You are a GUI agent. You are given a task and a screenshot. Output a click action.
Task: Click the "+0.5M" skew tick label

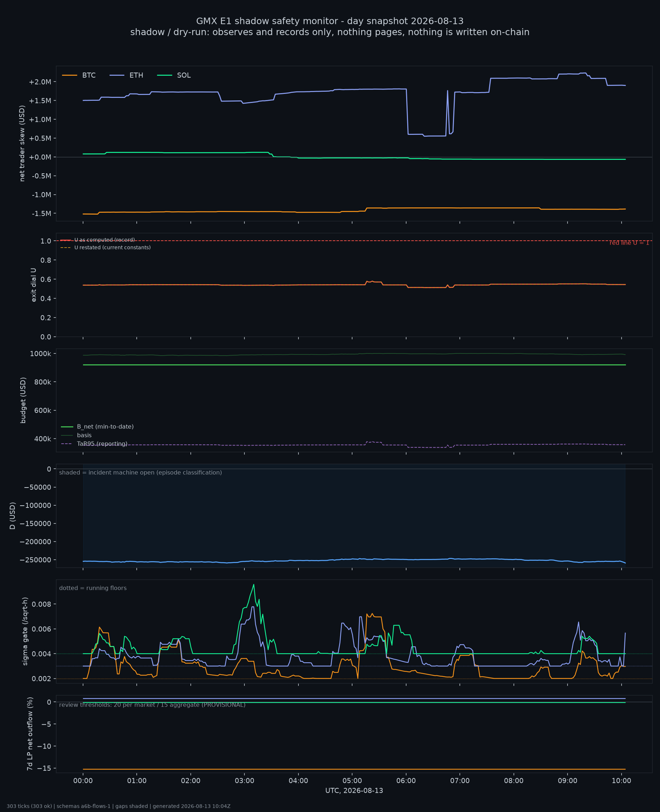click(x=40, y=138)
